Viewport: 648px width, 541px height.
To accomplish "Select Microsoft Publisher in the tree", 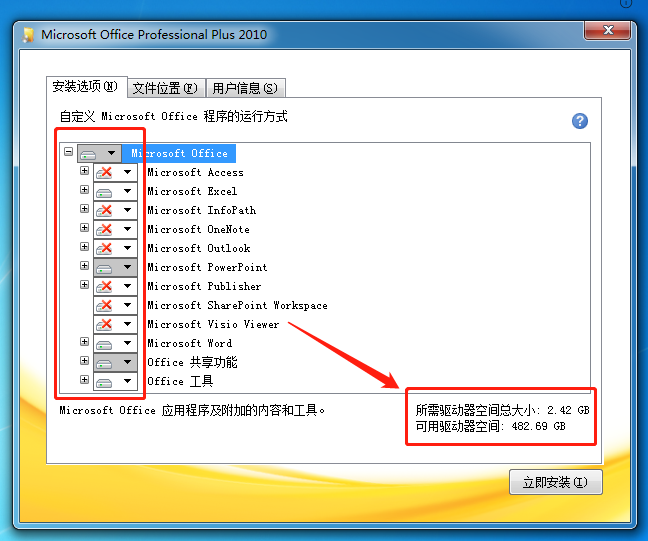I will point(204,286).
